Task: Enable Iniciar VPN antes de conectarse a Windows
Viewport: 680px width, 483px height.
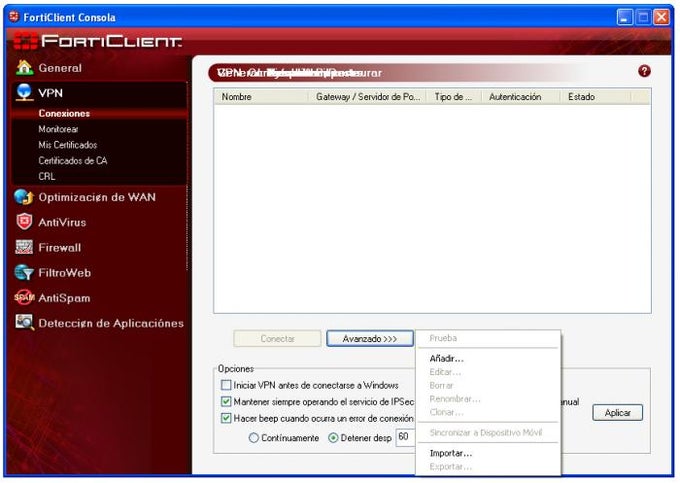Action: point(226,385)
